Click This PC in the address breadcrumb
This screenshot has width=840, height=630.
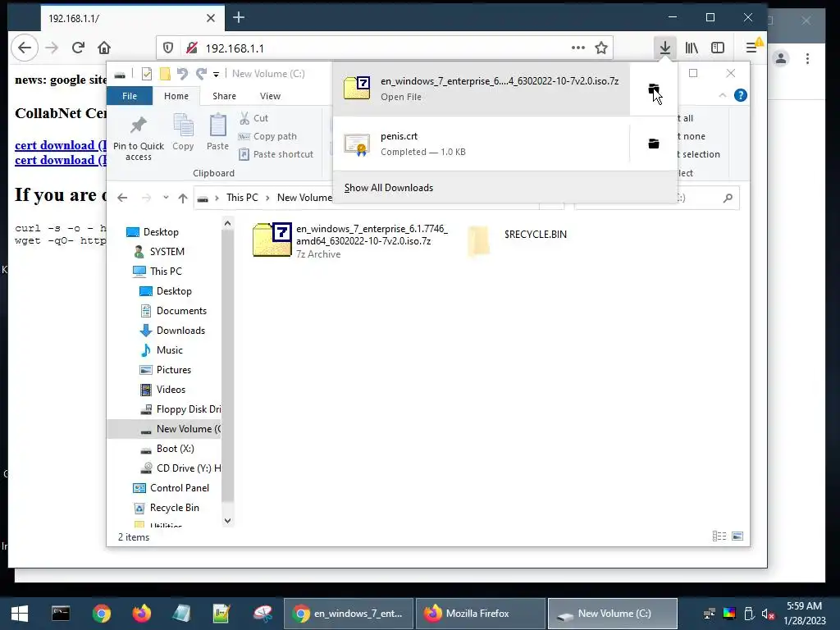242,198
